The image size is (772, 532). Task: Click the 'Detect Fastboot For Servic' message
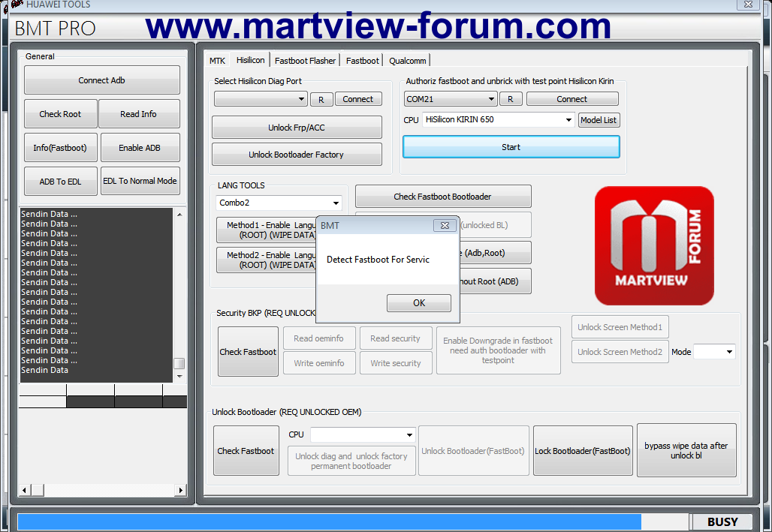[x=378, y=260]
